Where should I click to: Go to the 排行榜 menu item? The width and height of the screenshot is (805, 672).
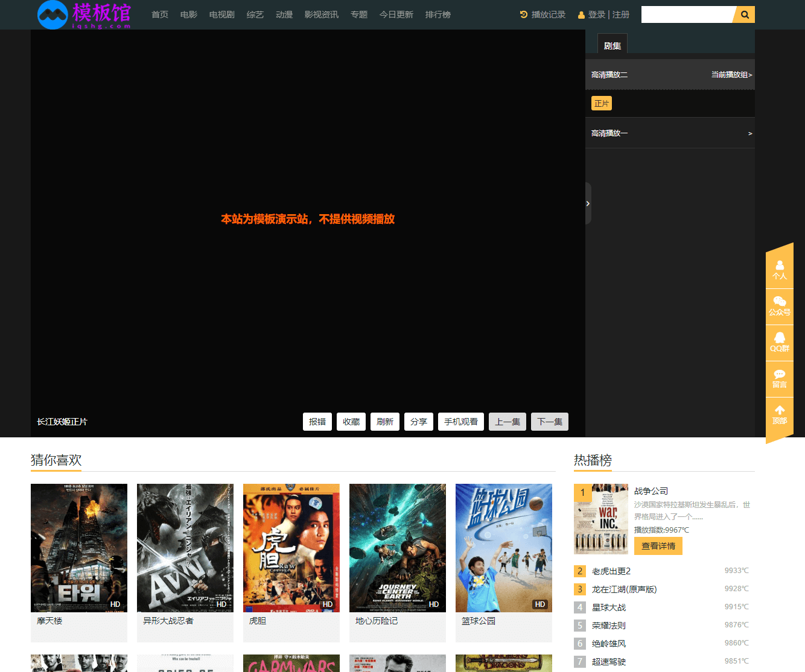tap(437, 14)
